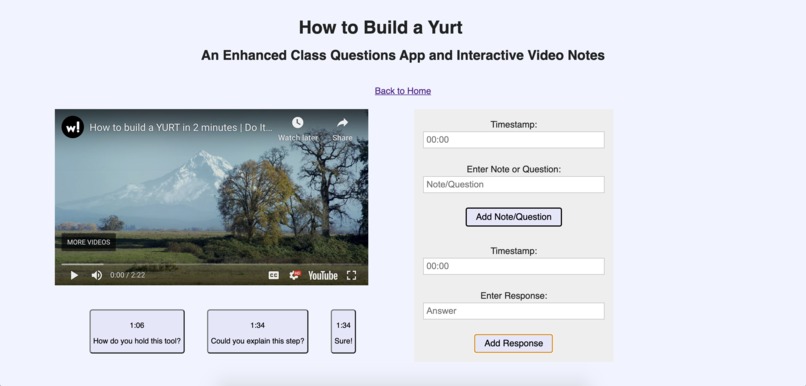Open the 1:06 'How do you hold this tool?' note
The image size is (806, 386).
(x=137, y=332)
